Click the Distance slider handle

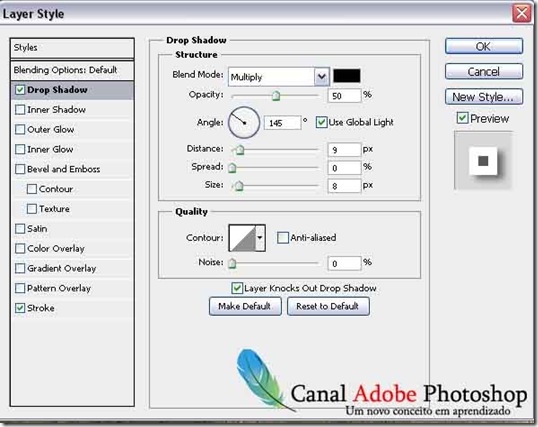[x=239, y=150]
